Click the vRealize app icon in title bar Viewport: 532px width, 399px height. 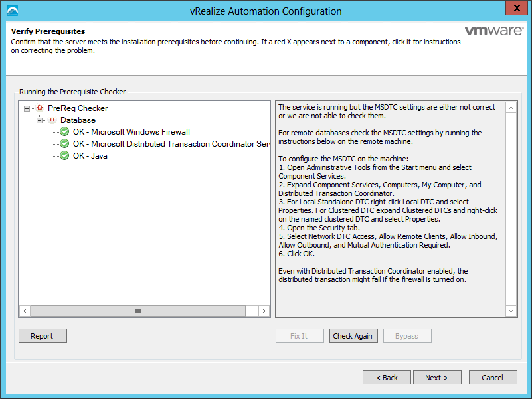click(13, 11)
